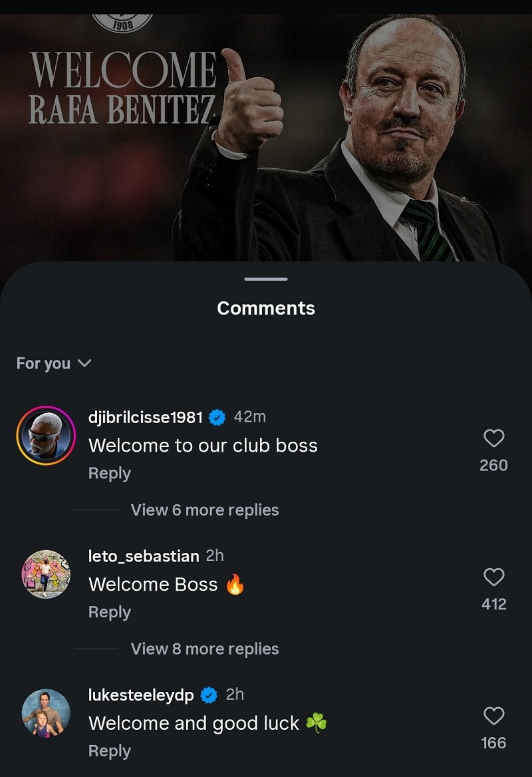Reply to djibrilcisse1981's comment
The width and height of the screenshot is (532, 777).
pos(110,474)
